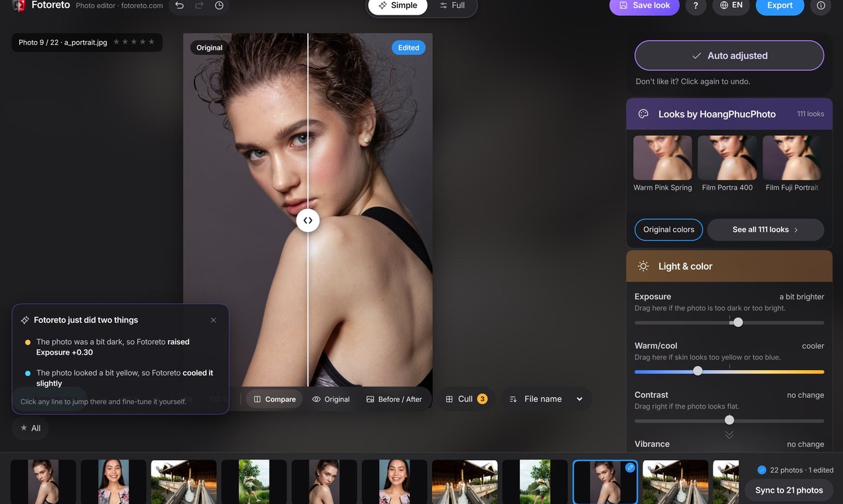843x504 pixels.
Task: Click the floppy disk icon in Save look
Action: [623, 5]
